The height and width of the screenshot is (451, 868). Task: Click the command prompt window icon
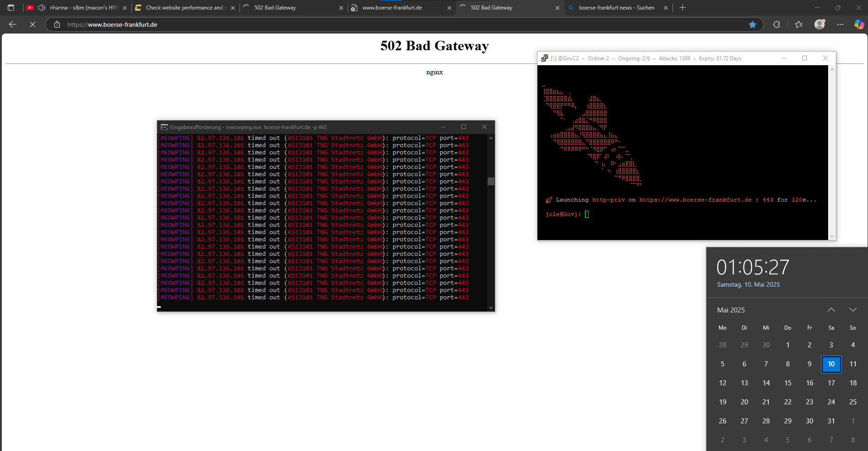[164, 127]
